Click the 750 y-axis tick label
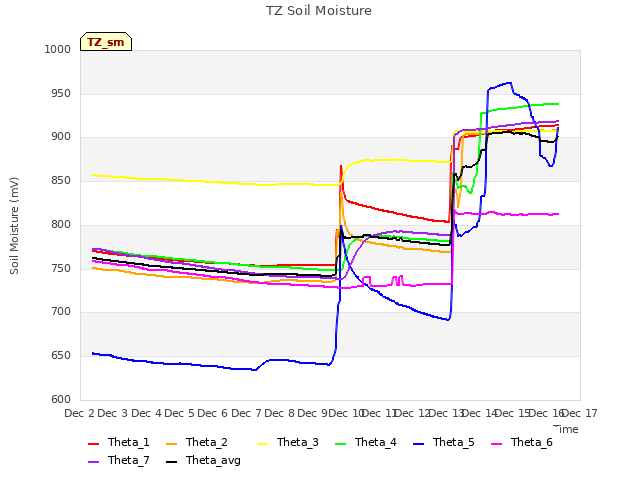This screenshot has width=640, height=480. point(61,268)
